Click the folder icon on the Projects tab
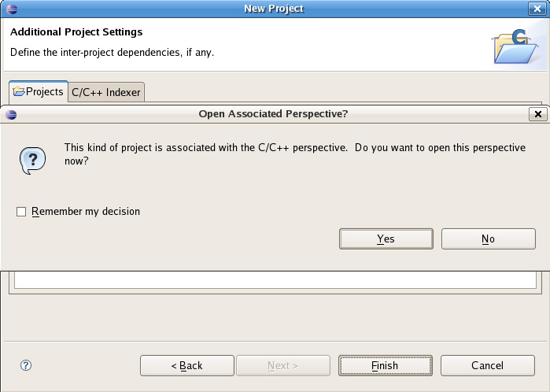The width and height of the screenshot is (550, 392). pos(19,92)
